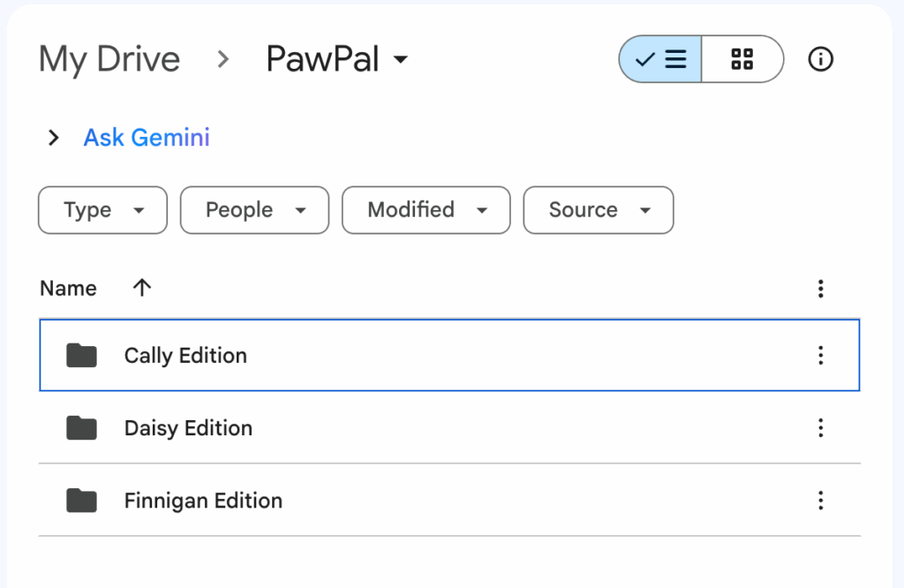Click the folder icon beside Cally Edition
The image size is (904, 588).
click(x=80, y=355)
